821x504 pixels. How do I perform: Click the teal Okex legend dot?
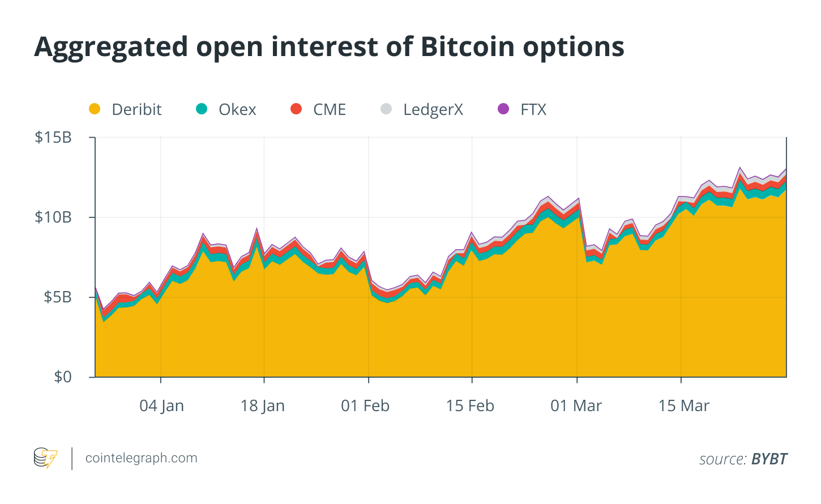coord(202,109)
